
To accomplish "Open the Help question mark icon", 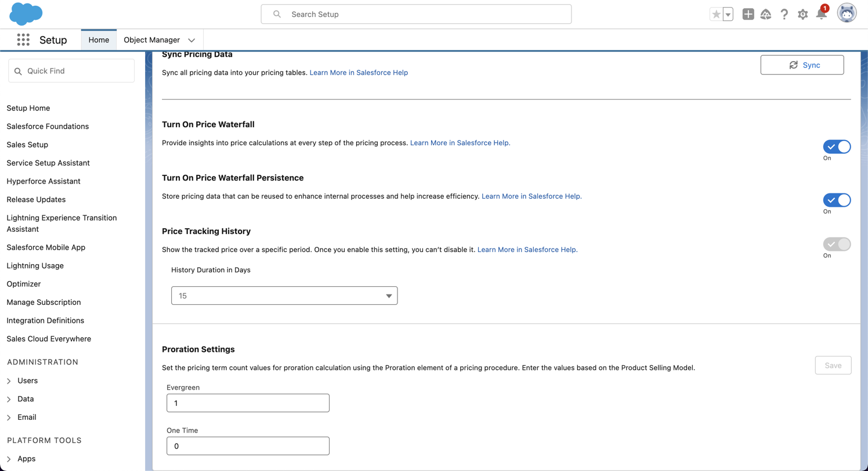I will (x=784, y=14).
